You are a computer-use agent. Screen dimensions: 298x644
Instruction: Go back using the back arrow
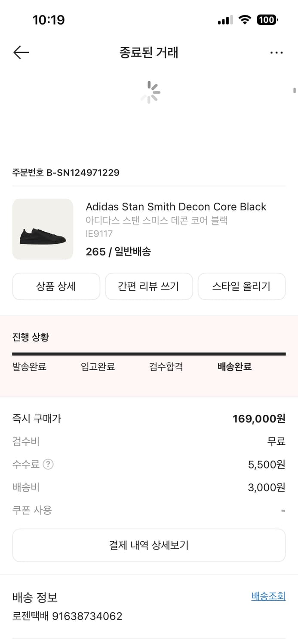(21, 52)
